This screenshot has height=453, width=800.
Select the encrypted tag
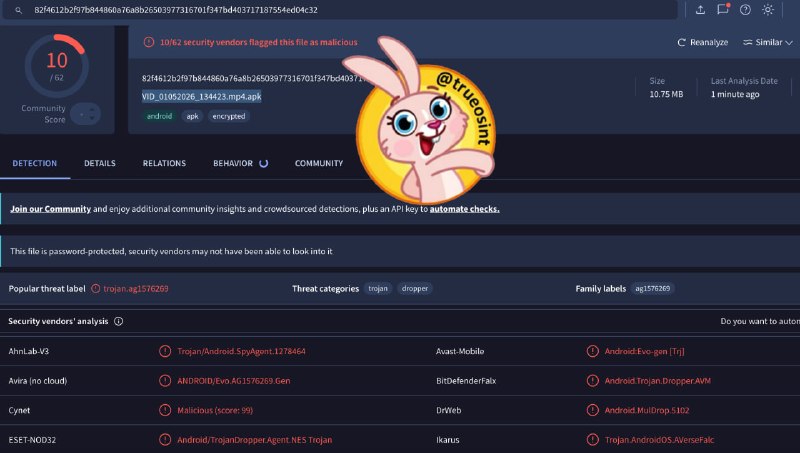click(x=229, y=116)
